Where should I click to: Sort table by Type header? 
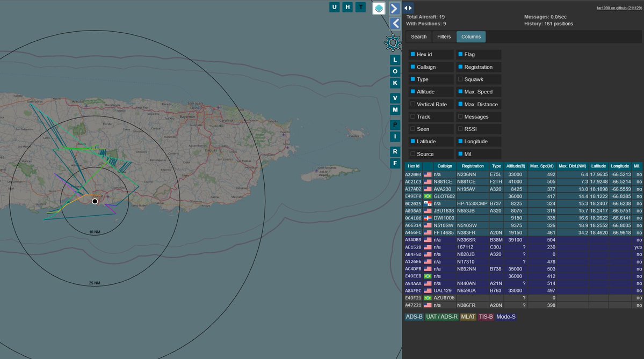[x=496, y=166]
